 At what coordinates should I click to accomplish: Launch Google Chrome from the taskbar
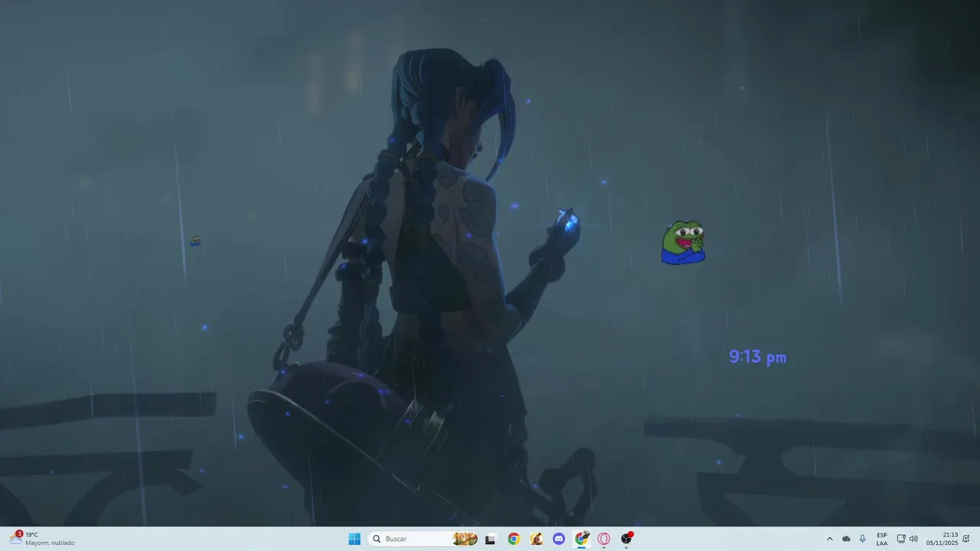coord(514,539)
